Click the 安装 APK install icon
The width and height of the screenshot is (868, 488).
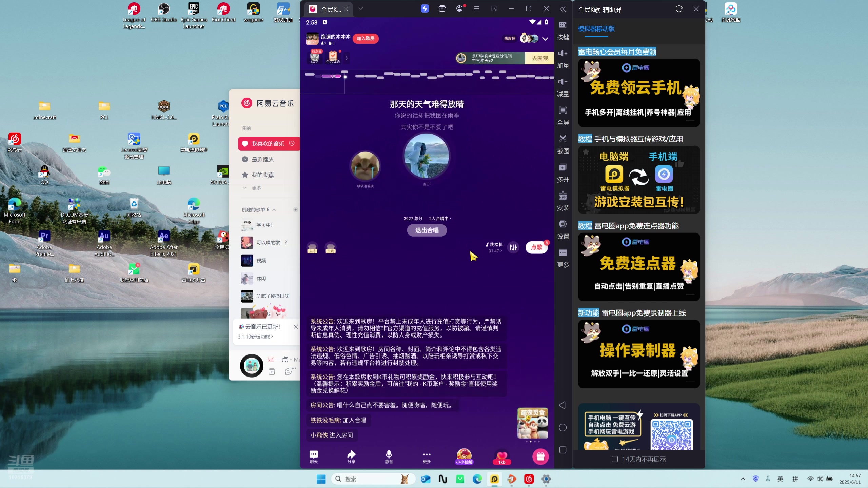click(563, 195)
